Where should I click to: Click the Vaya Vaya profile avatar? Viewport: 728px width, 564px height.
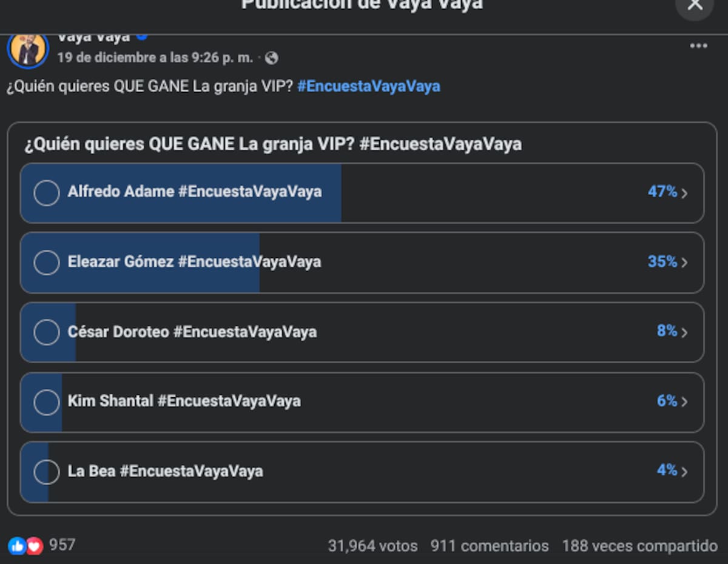click(x=28, y=49)
